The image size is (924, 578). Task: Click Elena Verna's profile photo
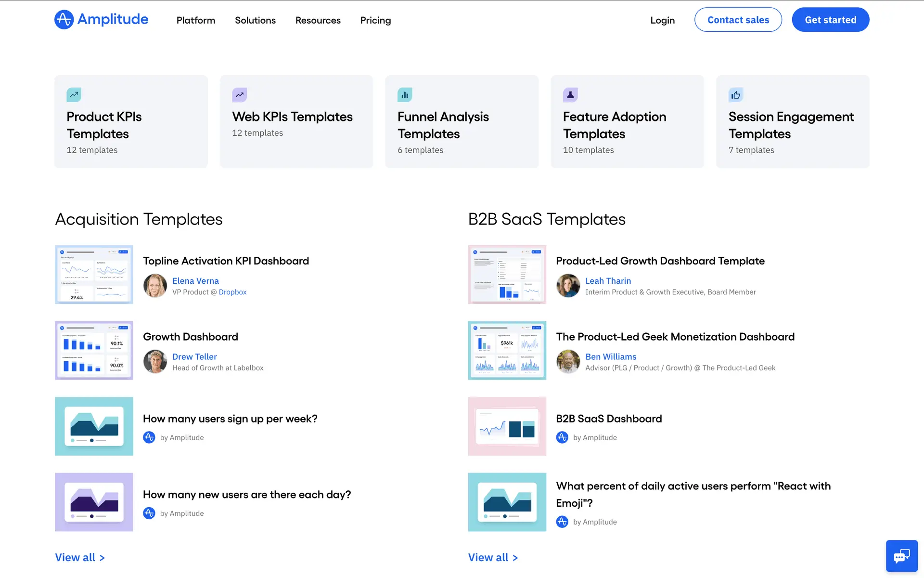(x=155, y=286)
